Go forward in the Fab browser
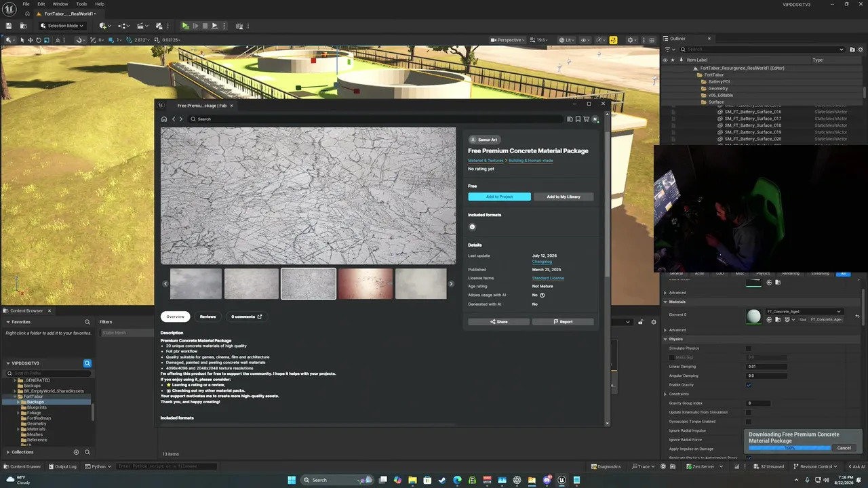The image size is (868, 488). [x=180, y=119]
